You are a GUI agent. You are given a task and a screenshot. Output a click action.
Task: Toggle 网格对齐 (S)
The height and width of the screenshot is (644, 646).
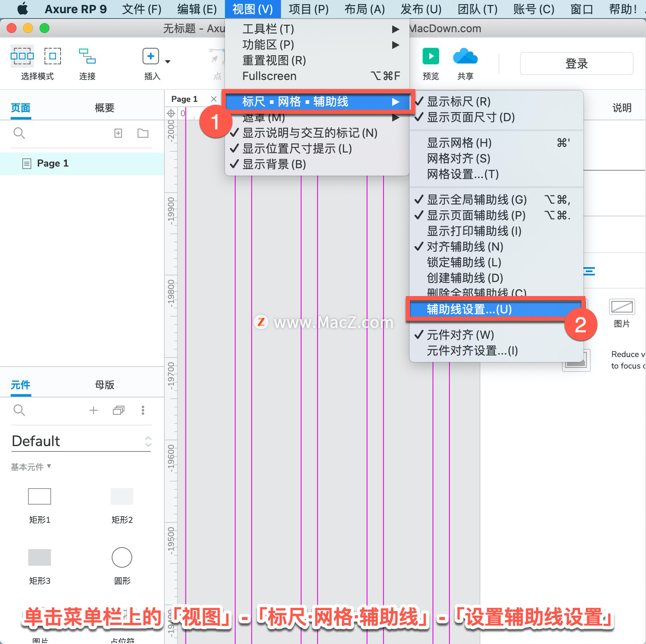[x=496, y=158]
